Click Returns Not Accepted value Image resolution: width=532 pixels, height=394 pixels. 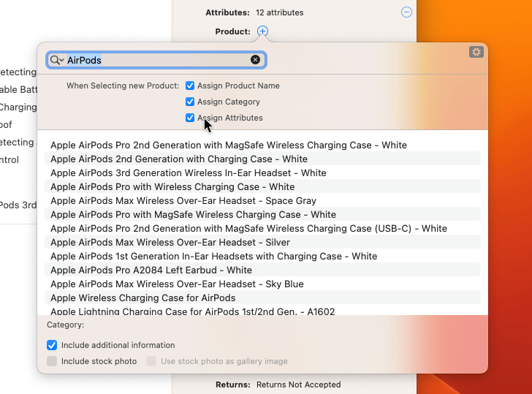click(x=299, y=384)
